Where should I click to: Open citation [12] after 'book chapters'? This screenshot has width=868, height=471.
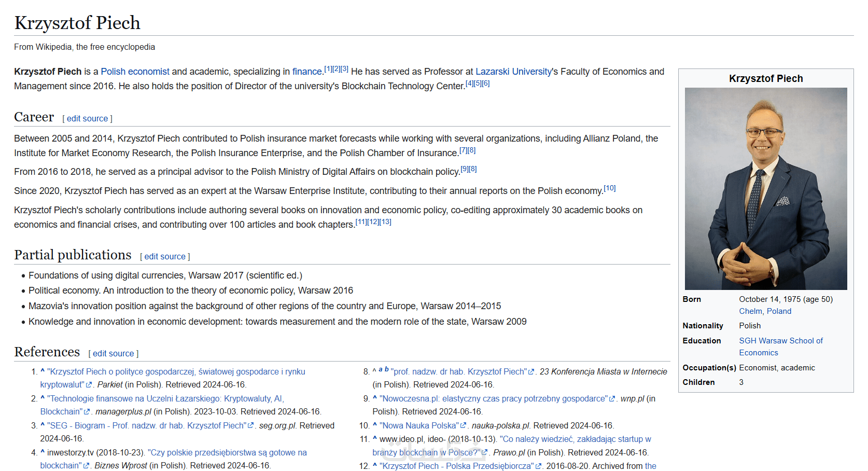coord(373,222)
